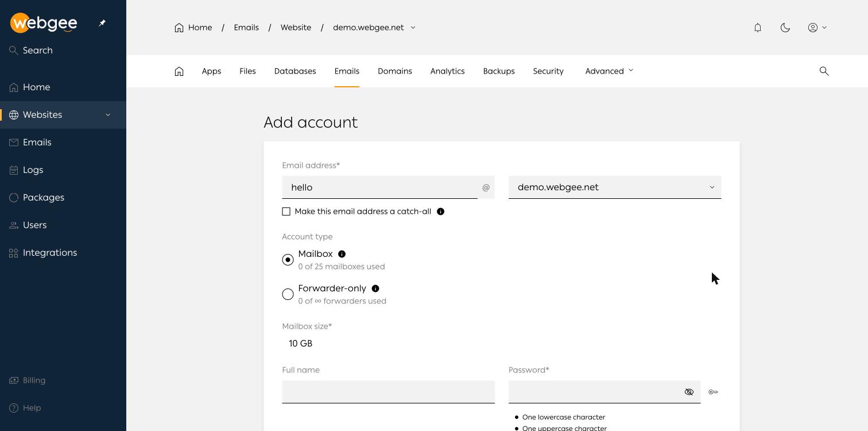Viewport: 868px width, 431px height.
Task: Click the search magnifier in tab bar
Action: 824,71
